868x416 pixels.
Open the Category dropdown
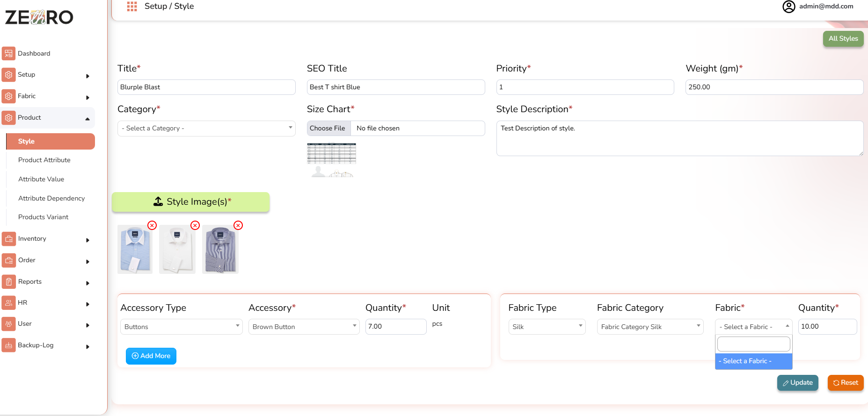[x=206, y=129]
